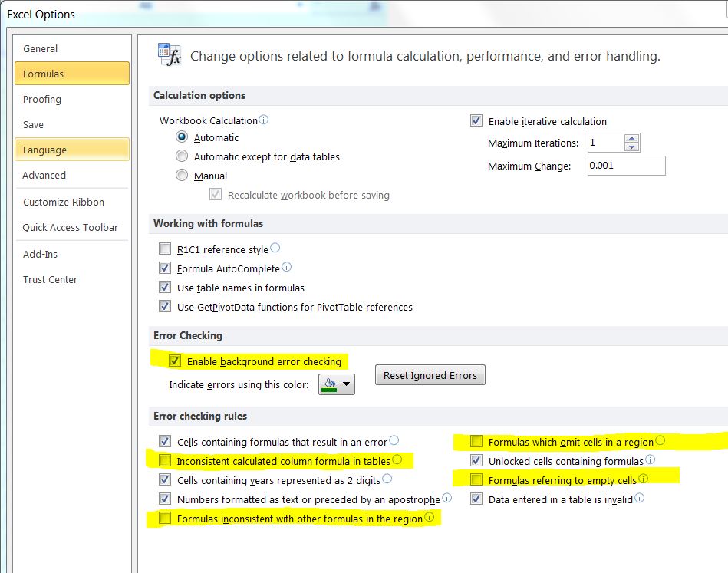This screenshot has height=573, width=728.
Task: Click info icon for Unlocked cells containing formulas
Action: point(651,460)
